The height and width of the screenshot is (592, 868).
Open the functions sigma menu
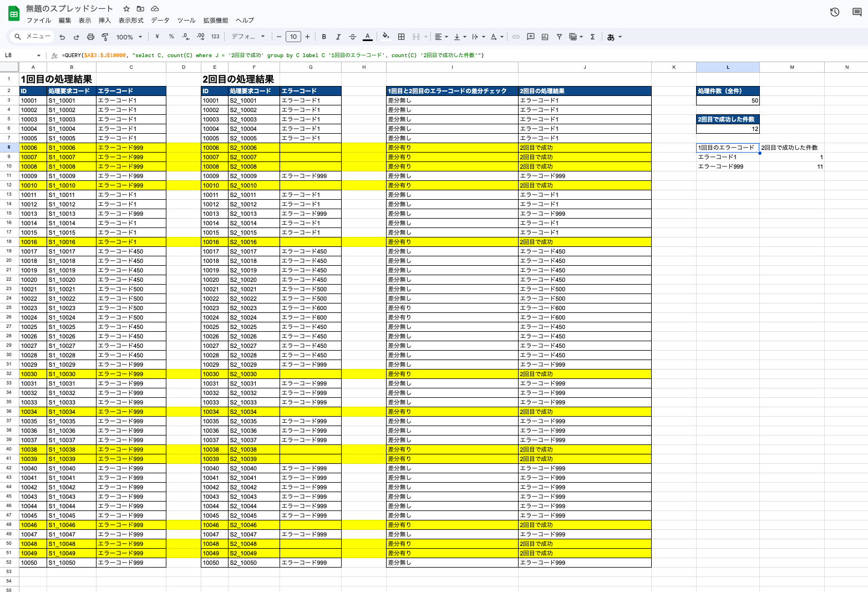(592, 37)
